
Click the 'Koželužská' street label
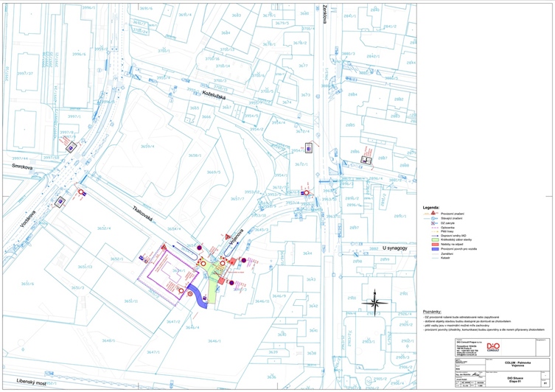click(214, 94)
